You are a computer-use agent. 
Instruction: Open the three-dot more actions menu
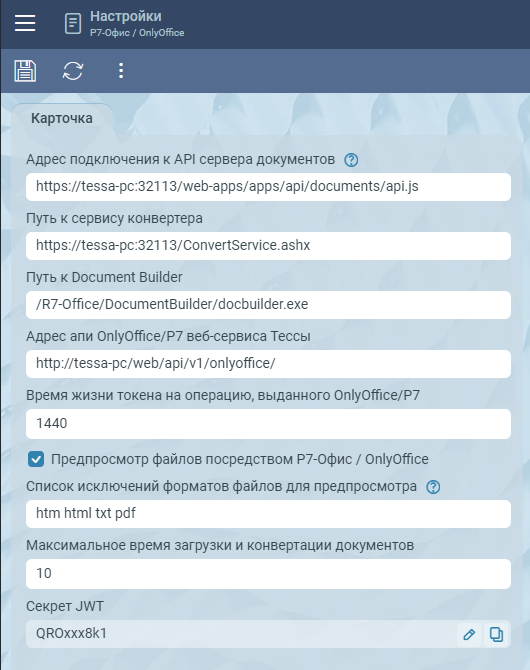[121, 71]
